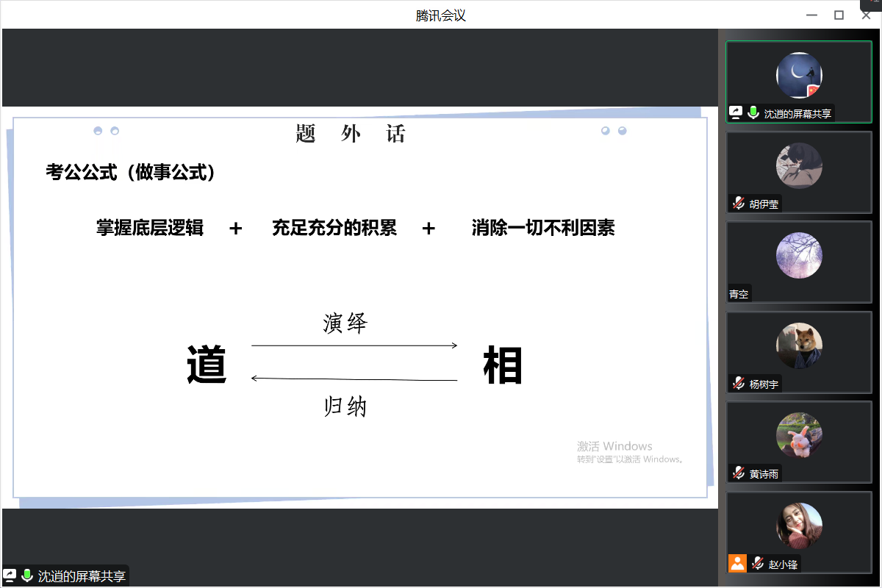
Task: Click the green microphone icon beside 沈道的屏幕共享 in sidebar
Action: click(x=753, y=113)
